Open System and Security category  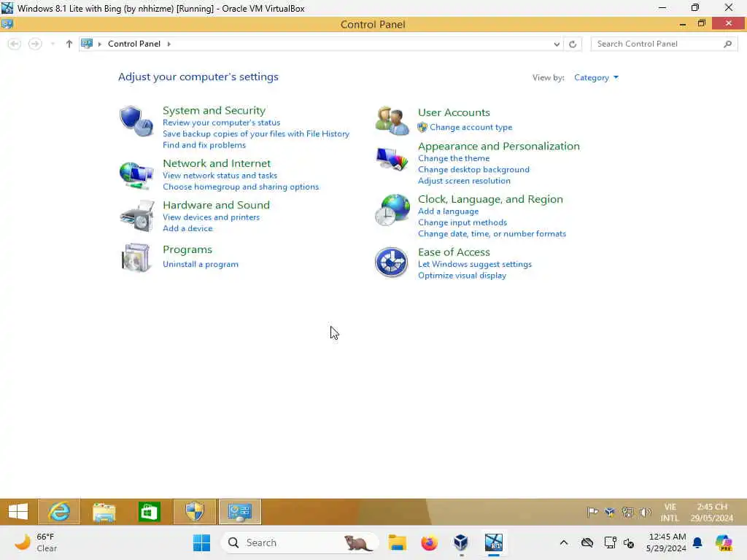coord(214,111)
